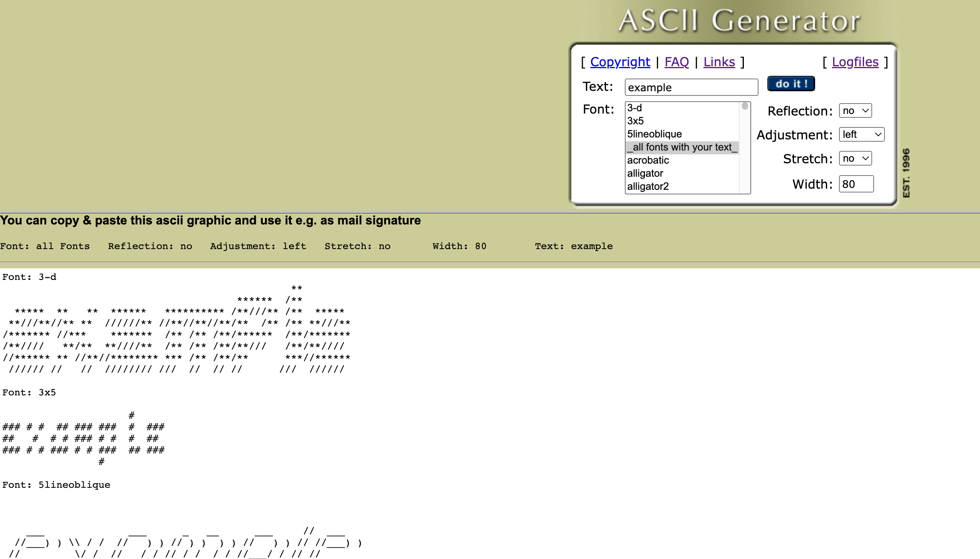Select the 3-d font in the list
This screenshot has width=980, height=559.
(634, 108)
